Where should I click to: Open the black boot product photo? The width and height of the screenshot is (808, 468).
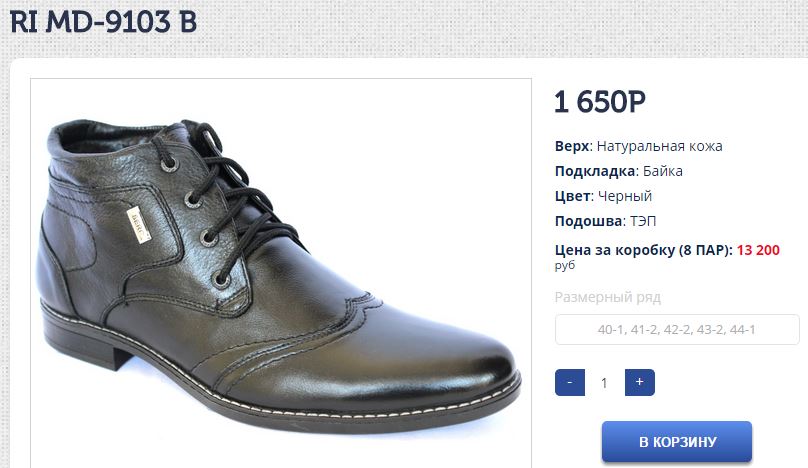pyautogui.click(x=280, y=272)
